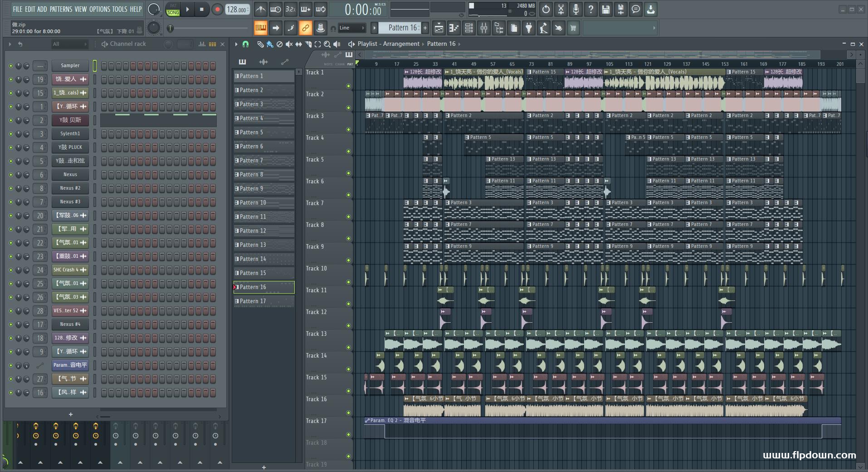Click the audio editor scissors icon
Screen dimensions: 868x472
(x=561, y=9)
